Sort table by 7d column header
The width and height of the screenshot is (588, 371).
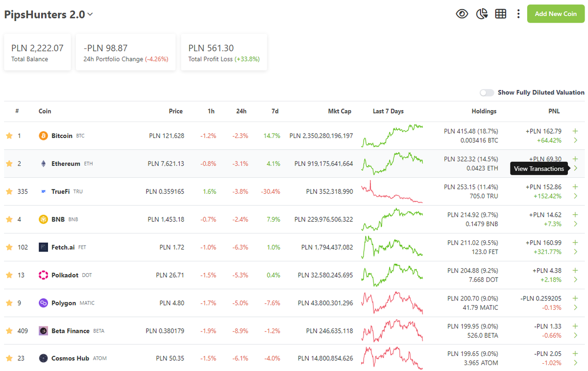point(275,111)
